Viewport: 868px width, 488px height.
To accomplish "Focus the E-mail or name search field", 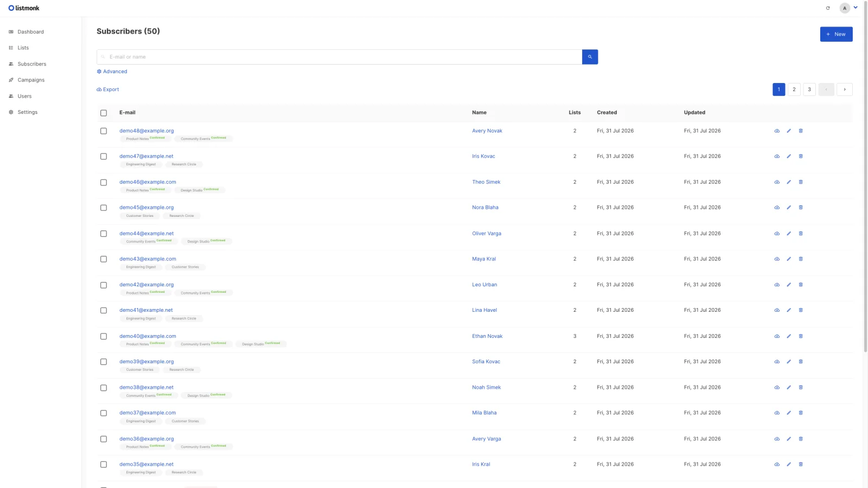I will point(339,57).
